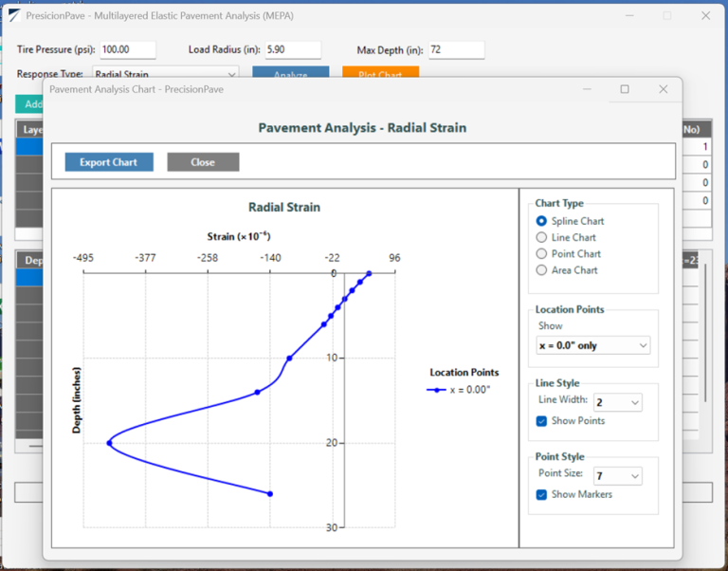Click the -140 strain axis label

(270, 258)
